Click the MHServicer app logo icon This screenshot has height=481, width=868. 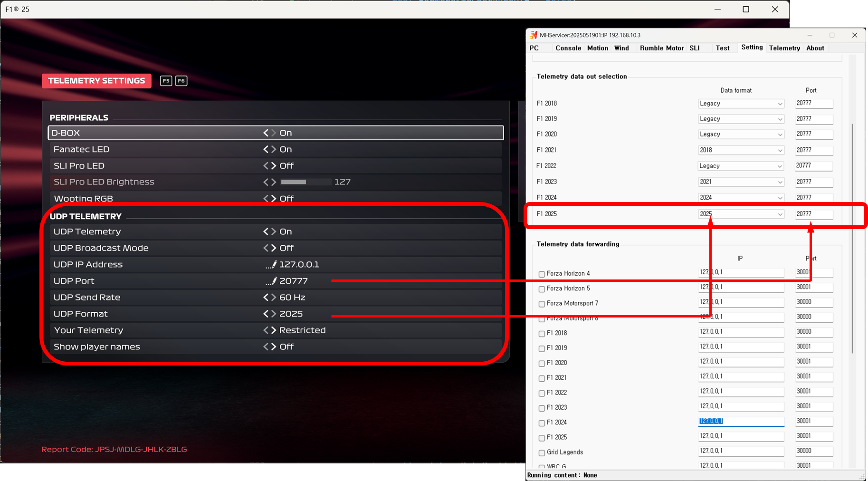534,35
